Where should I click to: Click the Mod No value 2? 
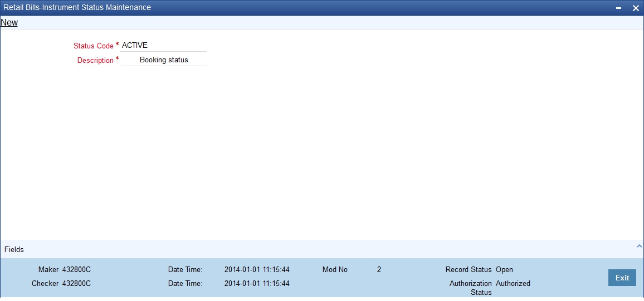point(379,270)
